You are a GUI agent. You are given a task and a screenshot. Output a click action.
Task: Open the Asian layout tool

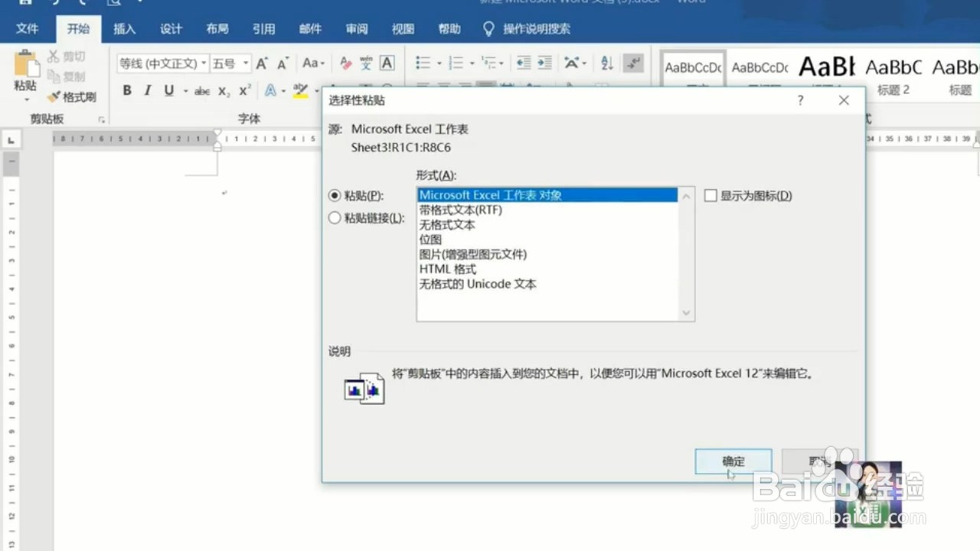572,64
